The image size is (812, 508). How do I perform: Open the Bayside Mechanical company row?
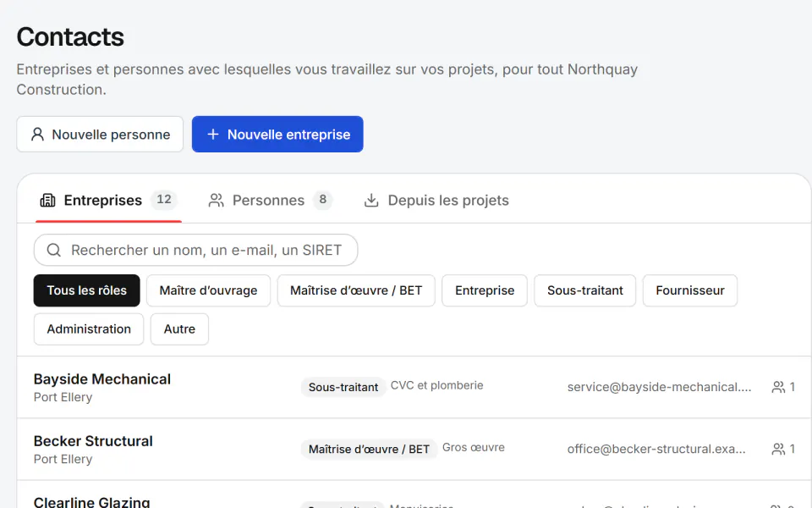coord(414,387)
